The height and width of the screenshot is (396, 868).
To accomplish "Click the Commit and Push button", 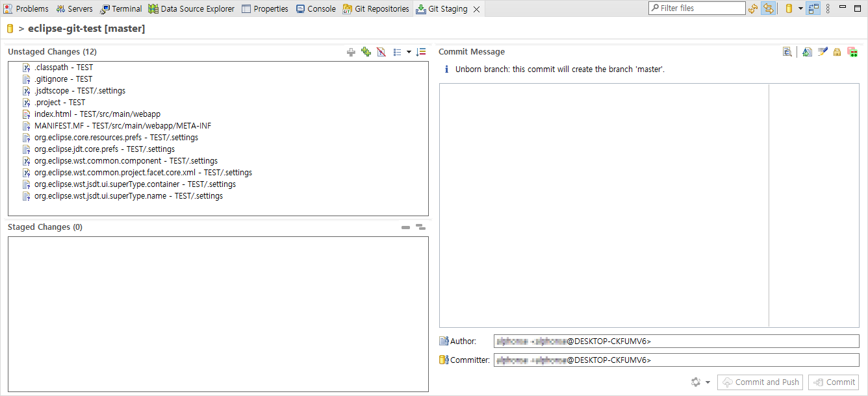I will [760, 382].
